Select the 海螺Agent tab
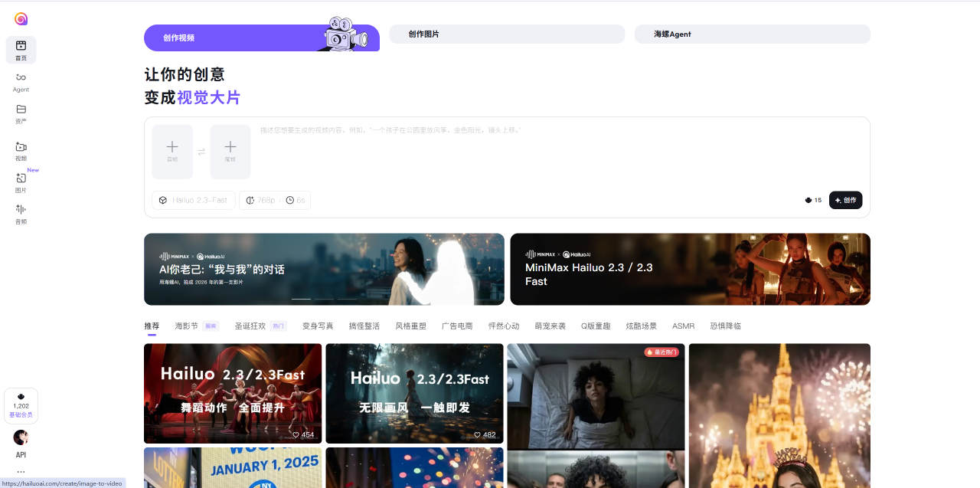Viewport: 980px width, 488px height. click(x=753, y=34)
